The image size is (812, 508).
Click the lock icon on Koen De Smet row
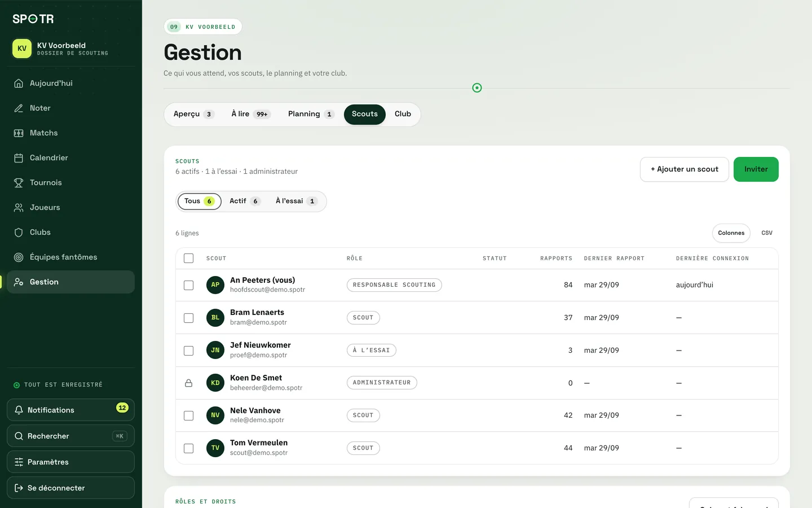189,383
